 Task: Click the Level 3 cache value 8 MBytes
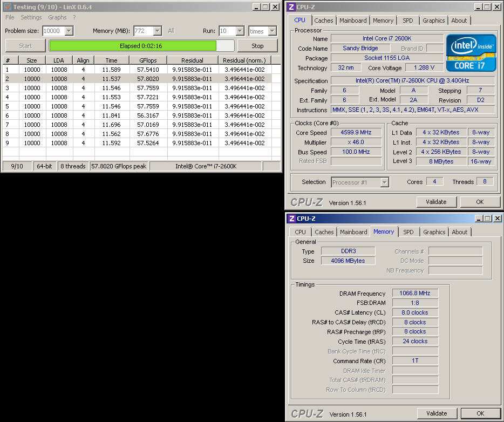point(441,161)
